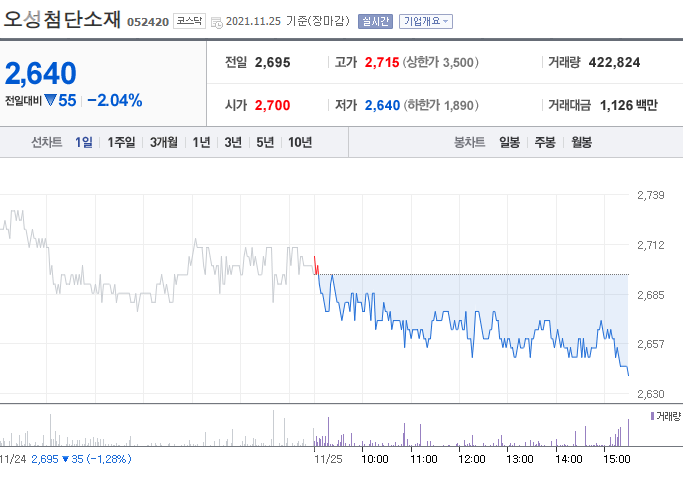This screenshot has height=485, width=683.
Task: Click the 11:00 time axis label
Action: (x=423, y=459)
